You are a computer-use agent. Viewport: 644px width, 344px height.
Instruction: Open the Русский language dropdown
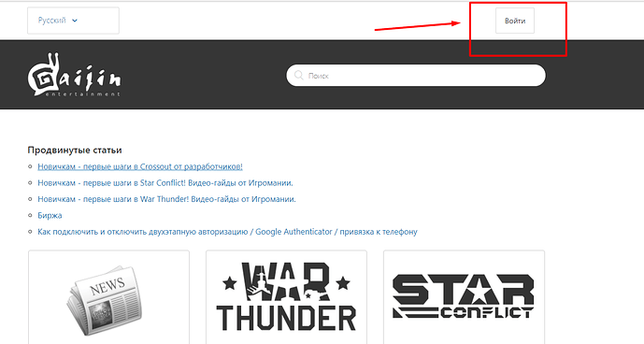[73, 21]
